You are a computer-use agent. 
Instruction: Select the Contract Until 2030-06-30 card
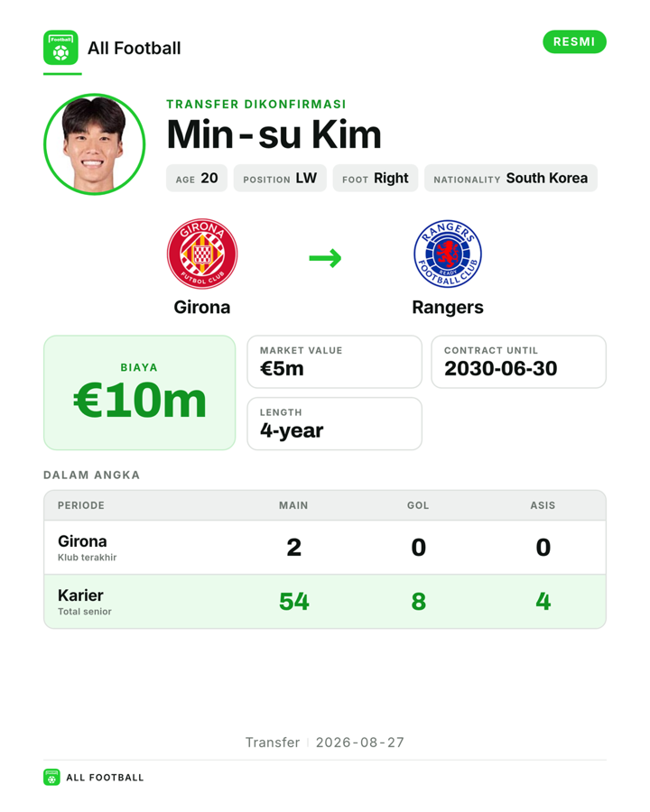519,362
